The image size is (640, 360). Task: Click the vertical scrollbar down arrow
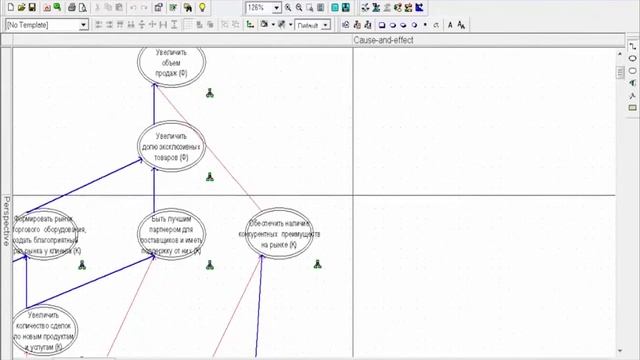pyautogui.click(x=620, y=351)
